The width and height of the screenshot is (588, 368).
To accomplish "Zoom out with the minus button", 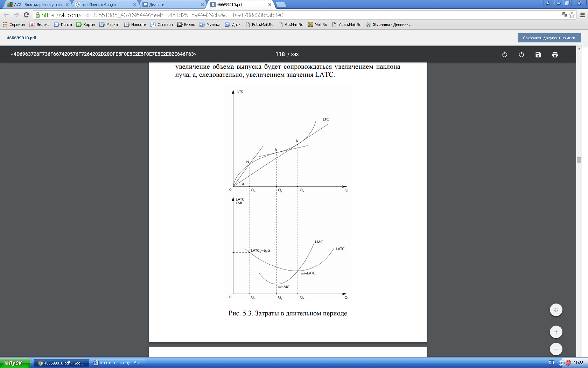I will tap(556, 349).
